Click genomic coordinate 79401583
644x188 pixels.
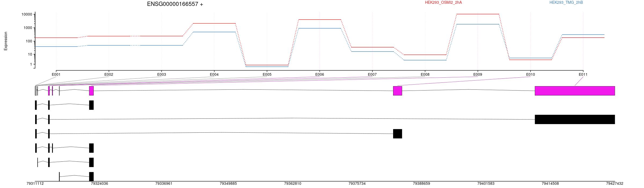click(x=486, y=184)
